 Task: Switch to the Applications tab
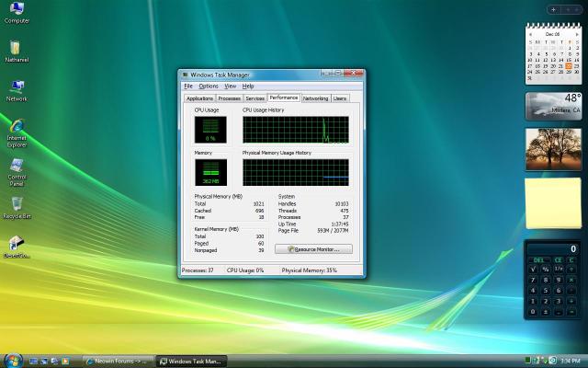click(199, 98)
